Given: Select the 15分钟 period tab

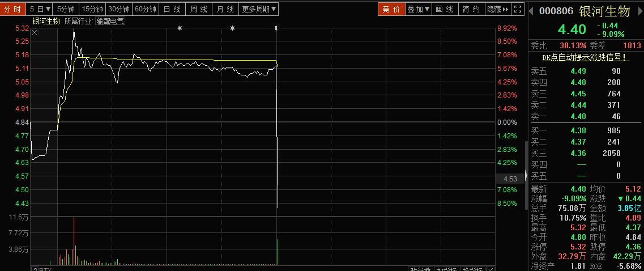Looking at the screenshot, I should pyautogui.click(x=92, y=9).
